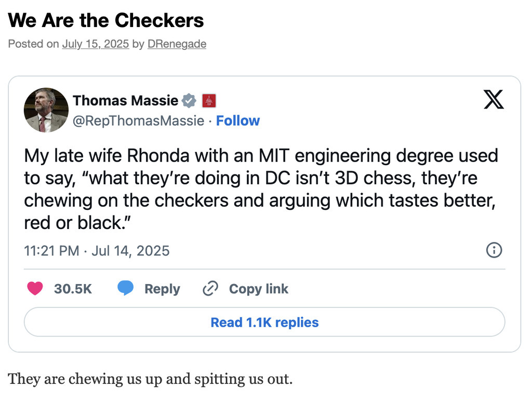Click the Thomas Massie display name

pos(125,100)
